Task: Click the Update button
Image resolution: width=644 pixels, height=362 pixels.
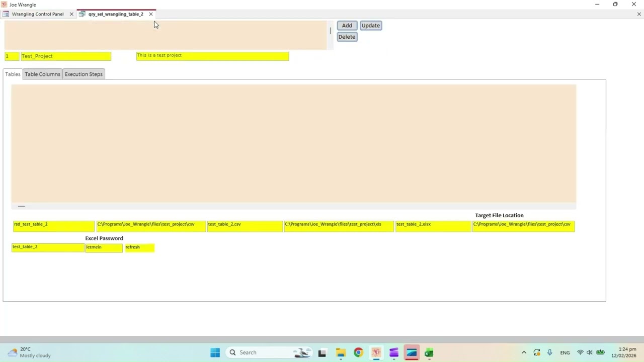Action: [371, 26]
